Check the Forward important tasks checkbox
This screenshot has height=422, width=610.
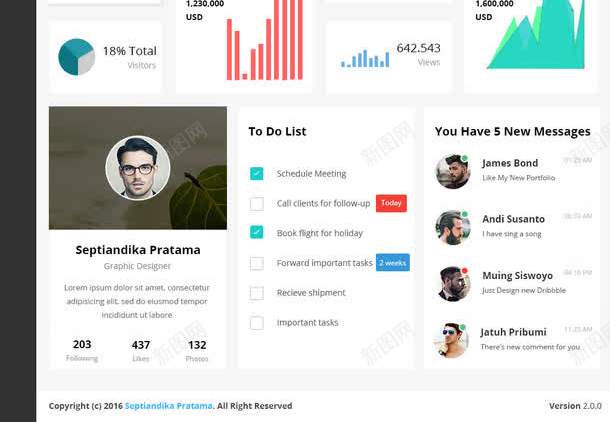tap(256, 263)
